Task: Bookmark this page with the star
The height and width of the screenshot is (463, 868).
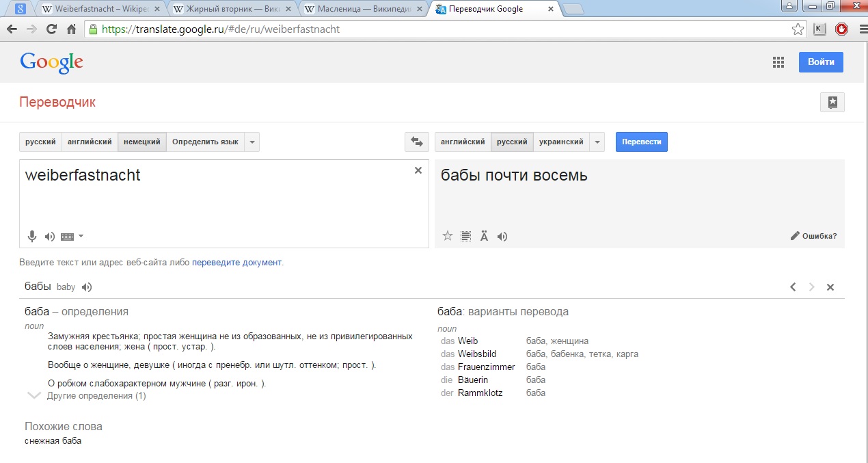Action: 798,29
